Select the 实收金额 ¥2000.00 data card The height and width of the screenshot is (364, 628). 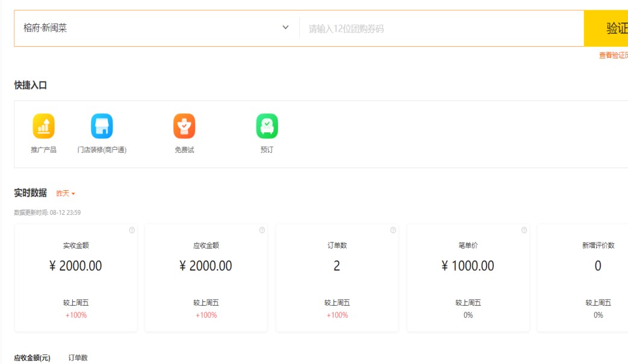pyautogui.click(x=76, y=278)
